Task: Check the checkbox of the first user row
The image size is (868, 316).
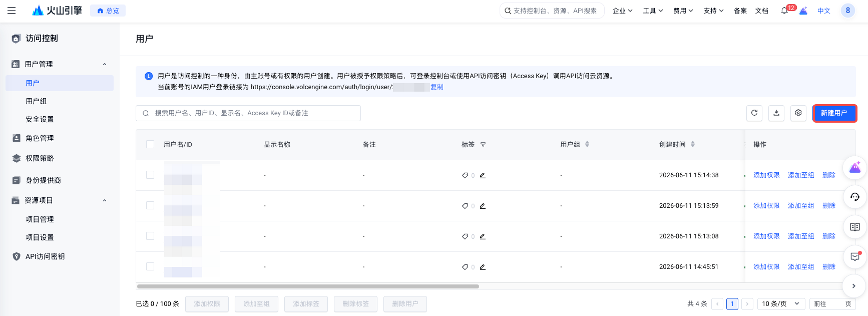Action: point(150,175)
